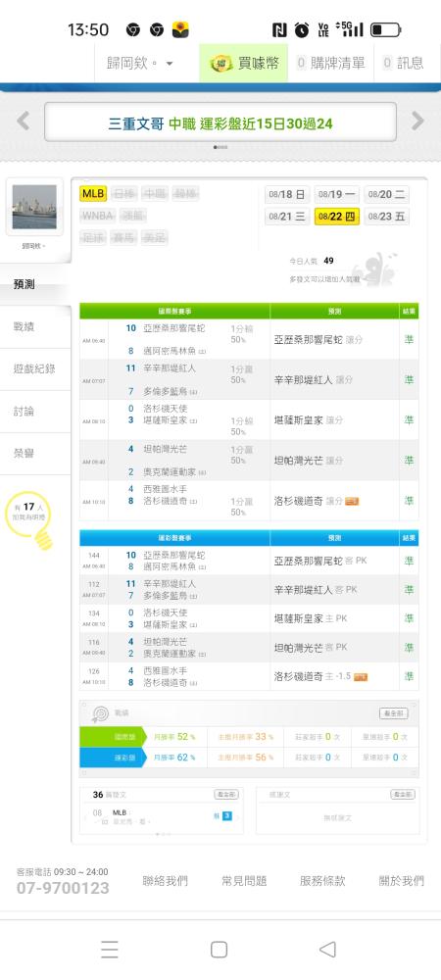Open 亞歷桑那響尾蛇 讓分 prediction in 國際盤
Image resolution: width=441 pixels, height=980 pixels.
(318, 340)
